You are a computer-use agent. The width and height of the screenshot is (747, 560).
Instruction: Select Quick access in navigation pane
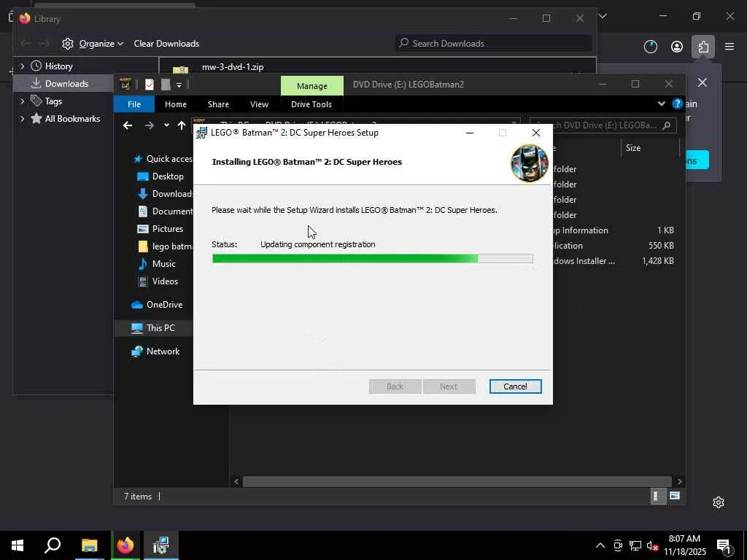tap(163, 158)
